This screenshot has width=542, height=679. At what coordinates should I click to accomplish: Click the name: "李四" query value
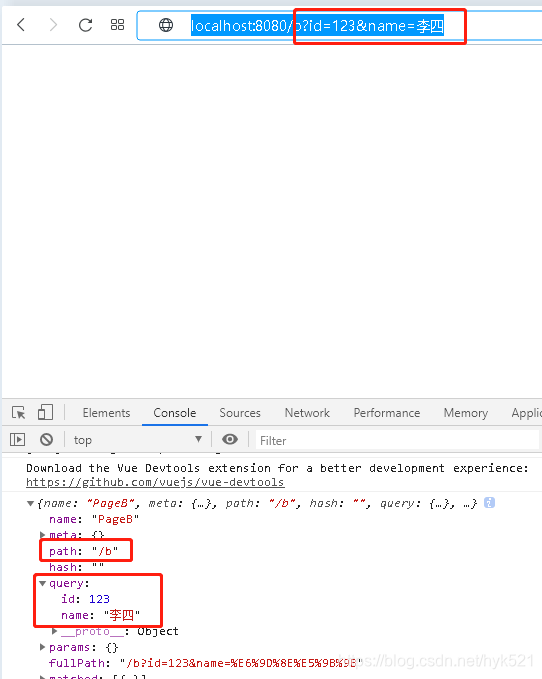[x=122, y=615]
